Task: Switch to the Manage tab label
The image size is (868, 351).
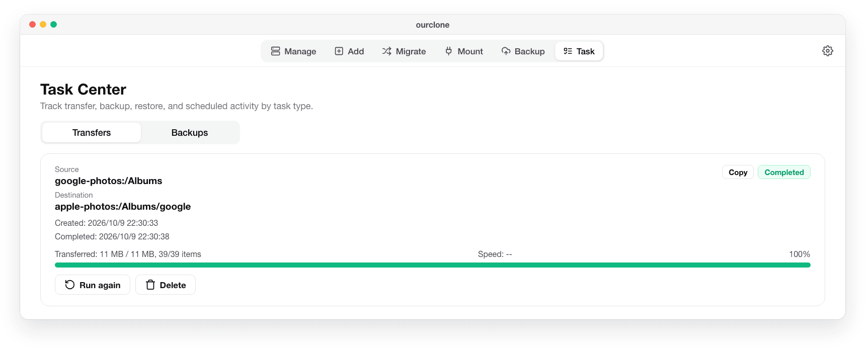Action: [300, 51]
